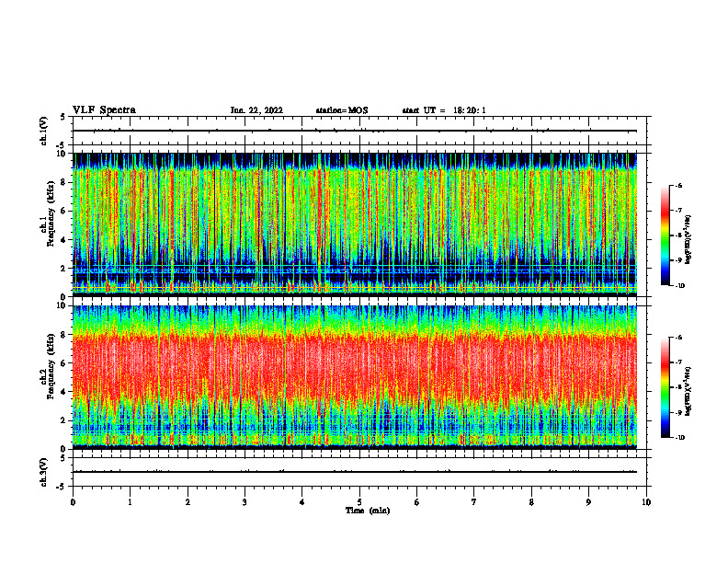Click the "-10" label on ch.2 color bar
728x563 pixels.
680,438
